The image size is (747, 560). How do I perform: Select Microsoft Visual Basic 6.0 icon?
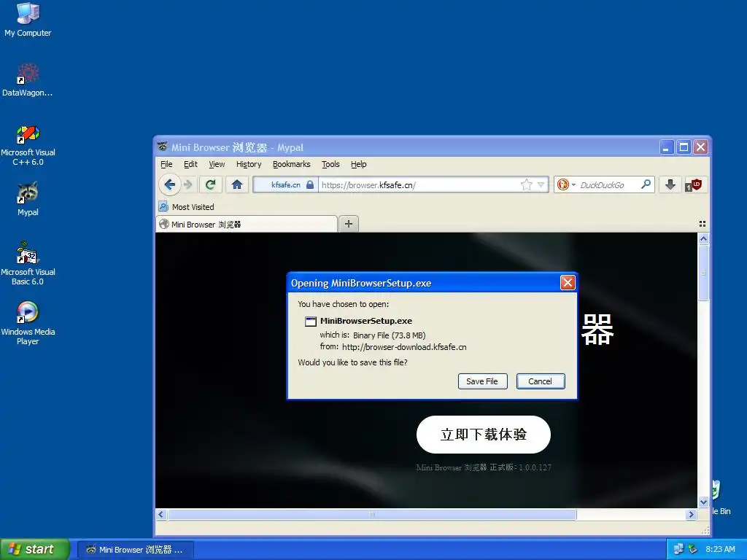point(28,264)
